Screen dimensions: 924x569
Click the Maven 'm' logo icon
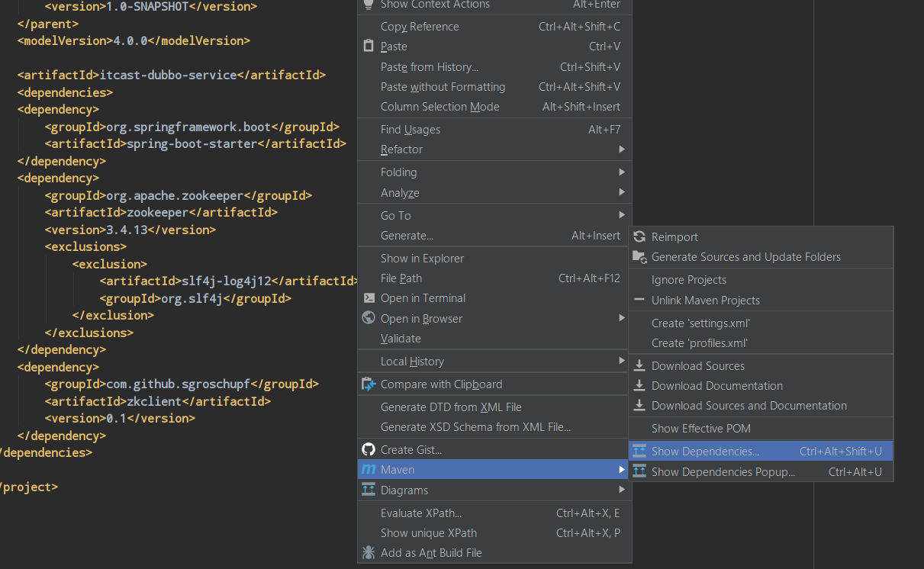click(369, 469)
